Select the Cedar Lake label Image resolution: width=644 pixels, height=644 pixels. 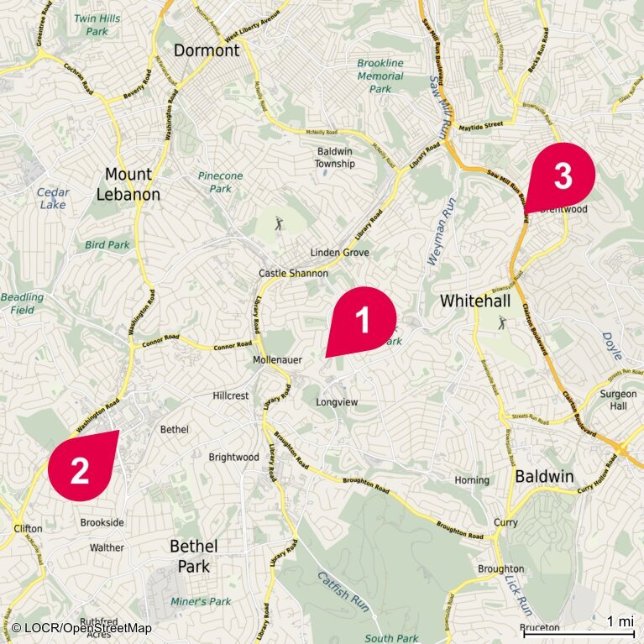53,198
